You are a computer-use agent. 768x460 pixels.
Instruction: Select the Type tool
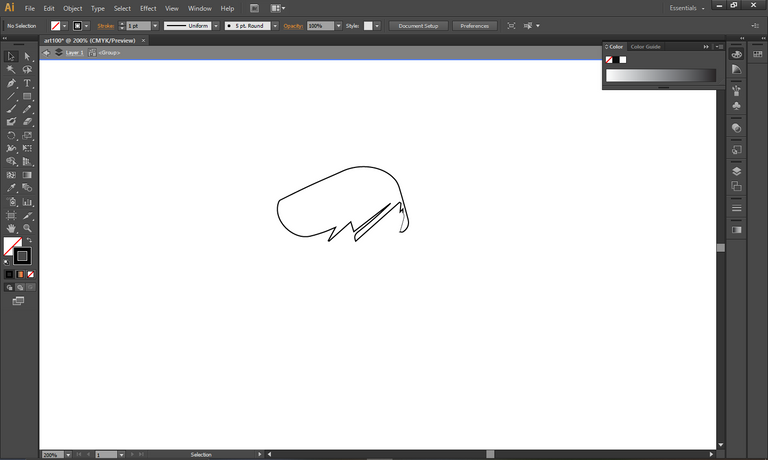click(27, 83)
